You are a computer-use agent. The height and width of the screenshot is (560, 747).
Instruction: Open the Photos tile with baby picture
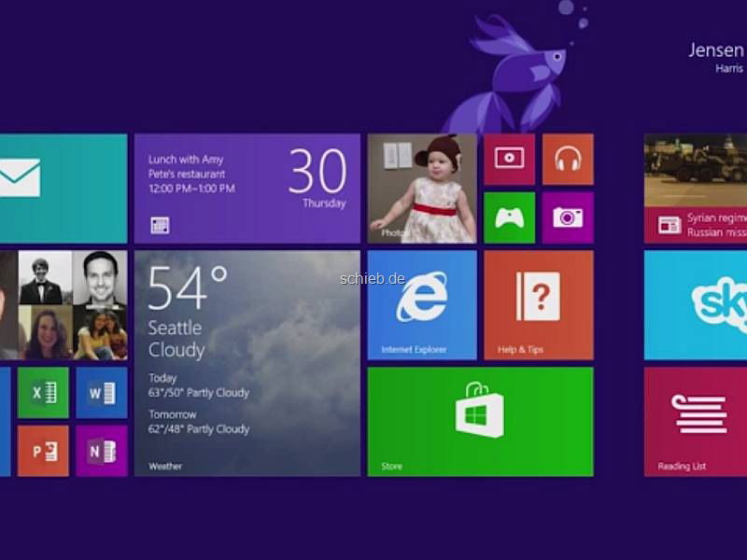[422, 189]
